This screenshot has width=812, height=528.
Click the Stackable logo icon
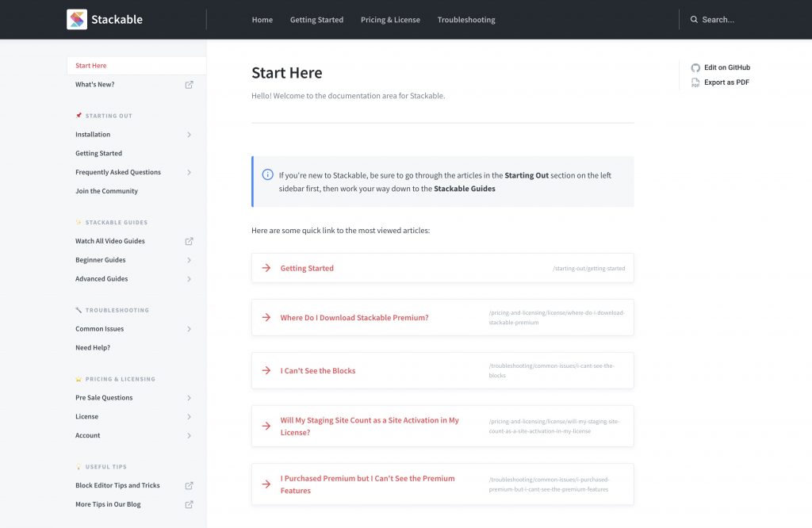coord(76,19)
